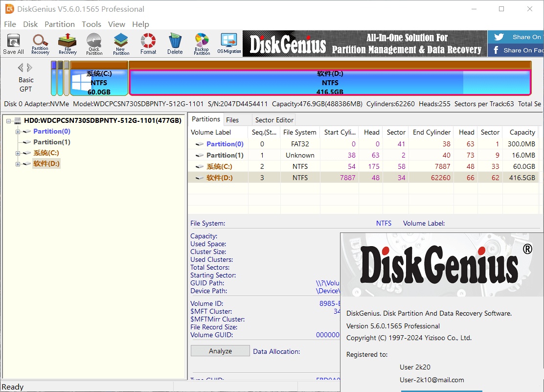
Task: Open the File menu
Action: pyautogui.click(x=10, y=24)
